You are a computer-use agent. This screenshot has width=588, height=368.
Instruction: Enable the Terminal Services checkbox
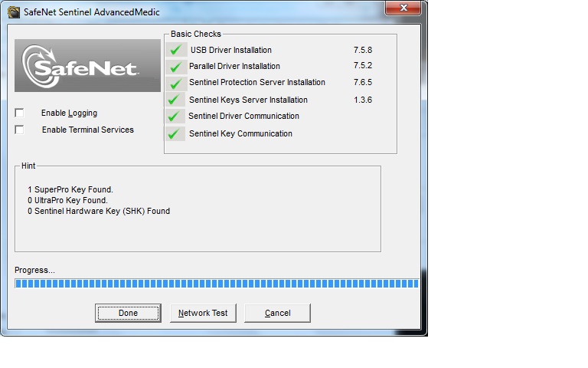pyautogui.click(x=19, y=130)
